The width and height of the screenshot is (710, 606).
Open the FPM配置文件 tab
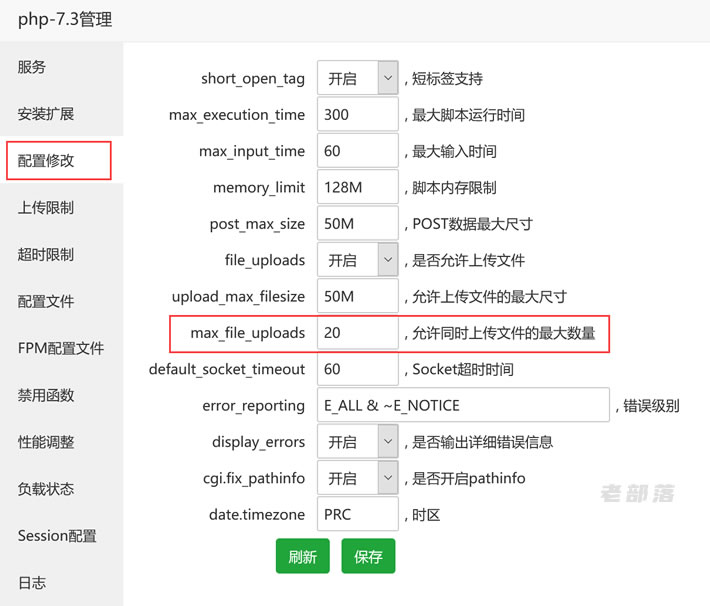click(61, 348)
